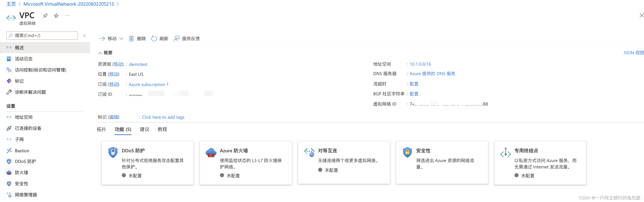The width and height of the screenshot is (644, 202).
Task: Open the JSON 视图 link
Action: (x=633, y=53)
